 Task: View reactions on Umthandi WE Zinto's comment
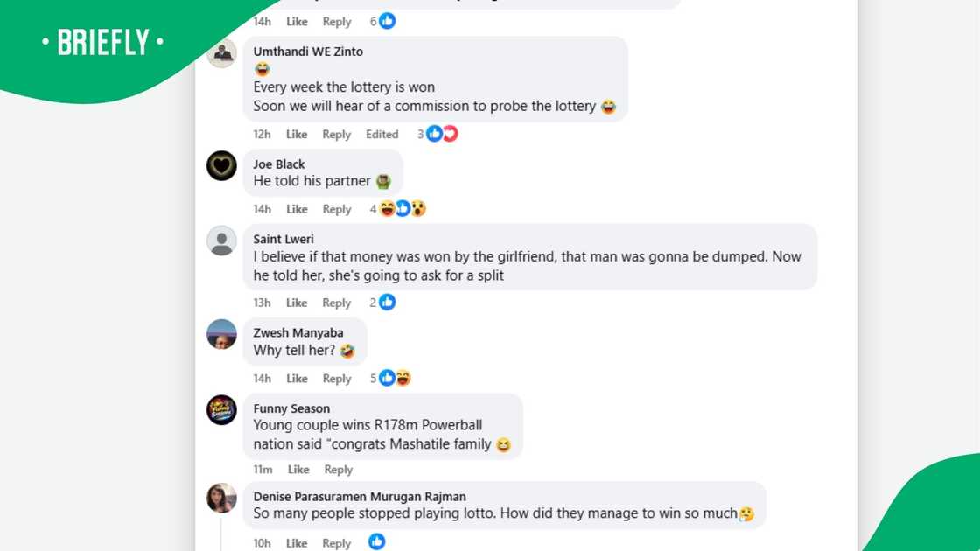tap(437, 134)
